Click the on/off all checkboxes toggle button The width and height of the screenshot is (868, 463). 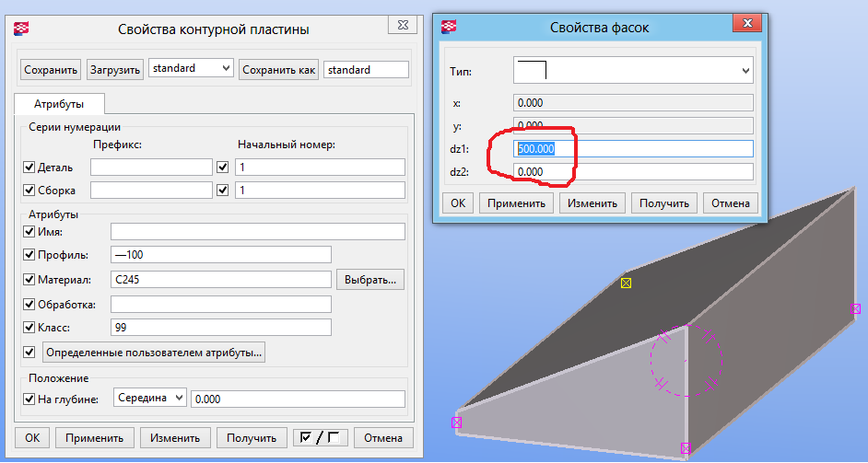pyautogui.click(x=320, y=438)
